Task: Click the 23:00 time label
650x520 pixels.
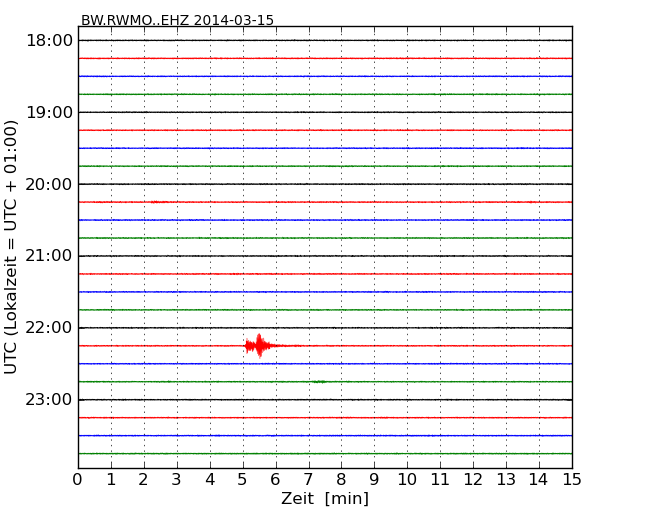Action: (x=49, y=399)
